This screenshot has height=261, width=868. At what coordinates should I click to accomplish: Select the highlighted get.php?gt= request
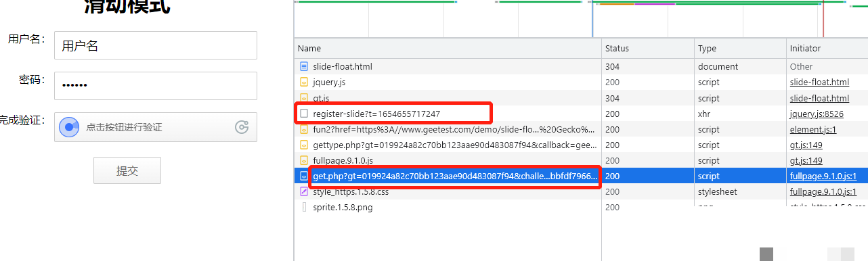point(455,176)
